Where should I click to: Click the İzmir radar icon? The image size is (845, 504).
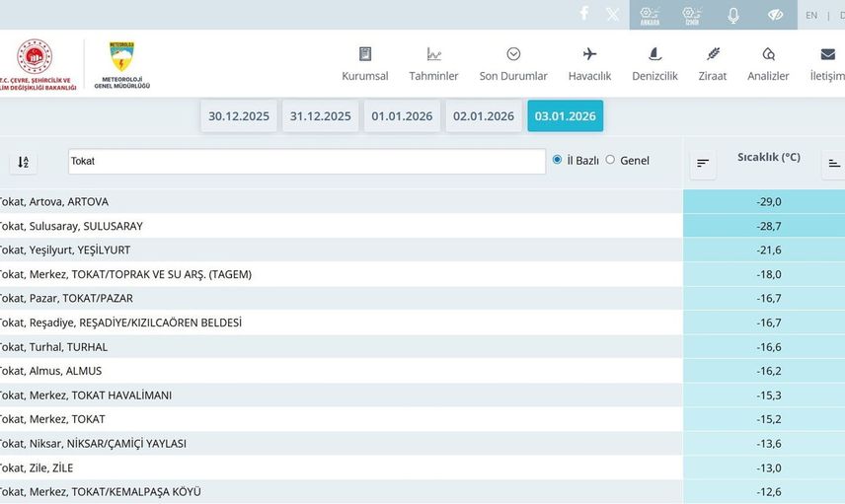coord(692,15)
